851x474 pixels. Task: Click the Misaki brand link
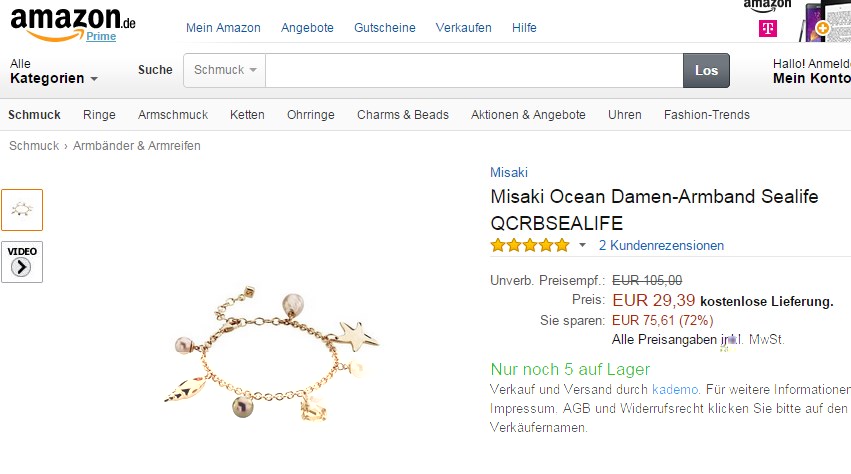click(x=509, y=173)
